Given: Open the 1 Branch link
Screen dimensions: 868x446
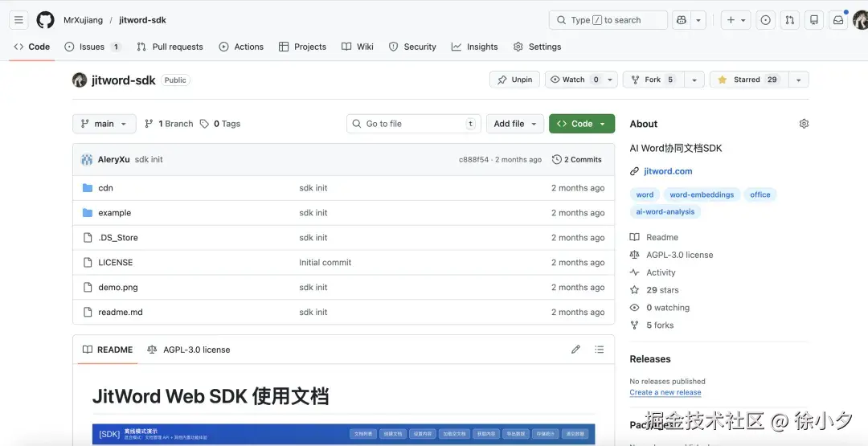Looking at the screenshot, I should (169, 124).
